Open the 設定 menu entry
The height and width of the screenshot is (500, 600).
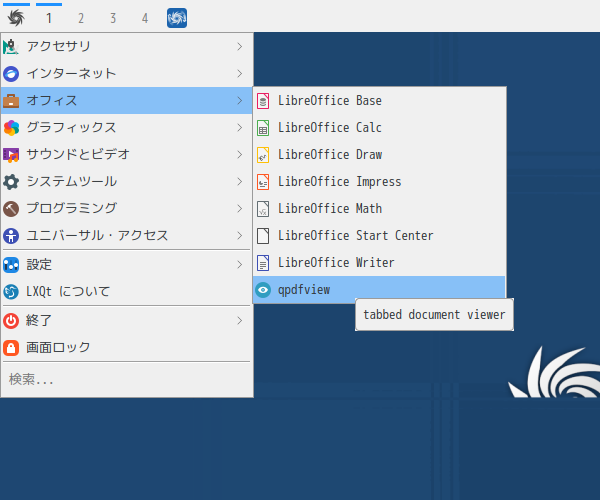pyautogui.click(x=127, y=265)
